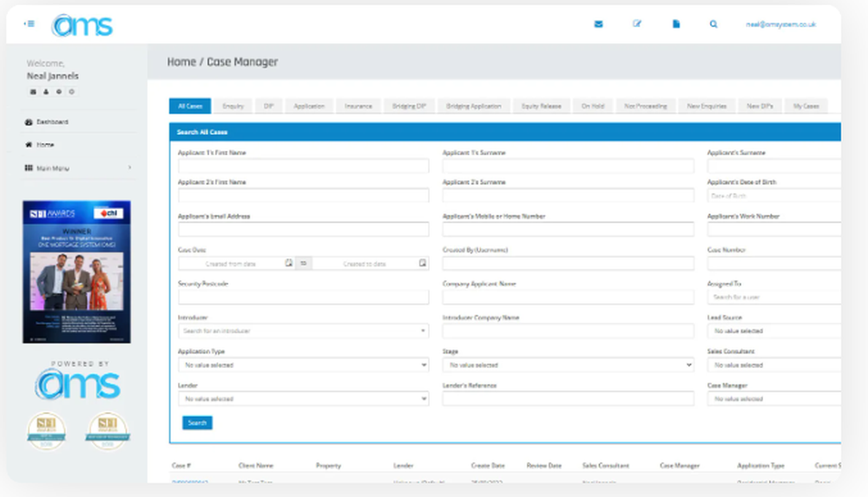Open the Stage dropdown

(x=568, y=365)
